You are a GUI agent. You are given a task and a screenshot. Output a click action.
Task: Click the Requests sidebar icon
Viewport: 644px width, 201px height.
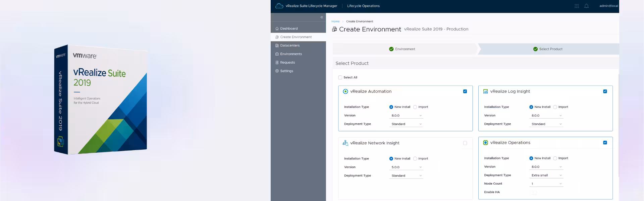point(277,63)
